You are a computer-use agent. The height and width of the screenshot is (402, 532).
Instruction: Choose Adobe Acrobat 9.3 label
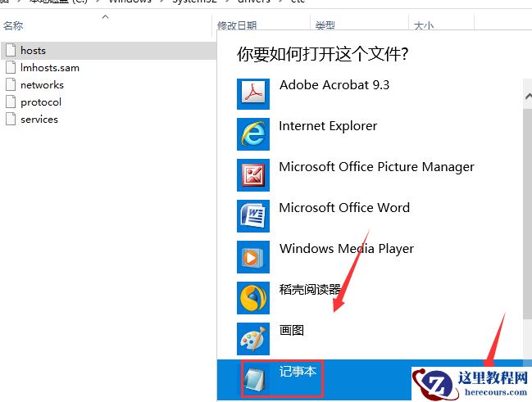pos(334,84)
